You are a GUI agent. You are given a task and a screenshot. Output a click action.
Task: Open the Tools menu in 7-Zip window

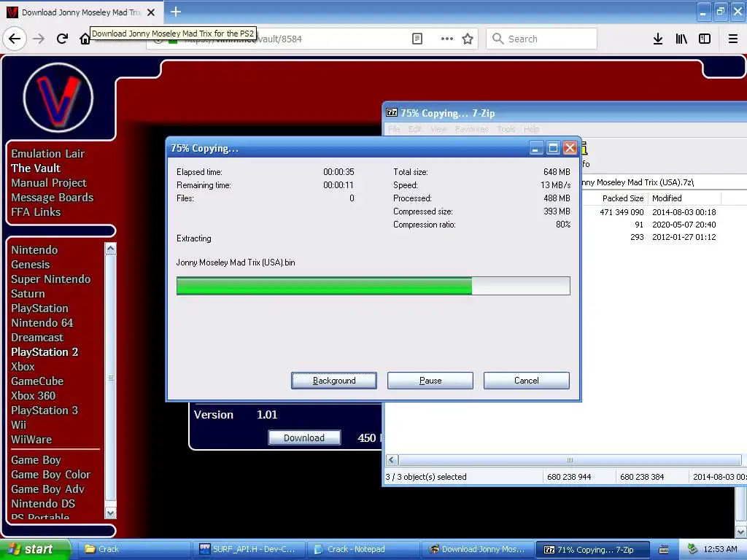506,129
